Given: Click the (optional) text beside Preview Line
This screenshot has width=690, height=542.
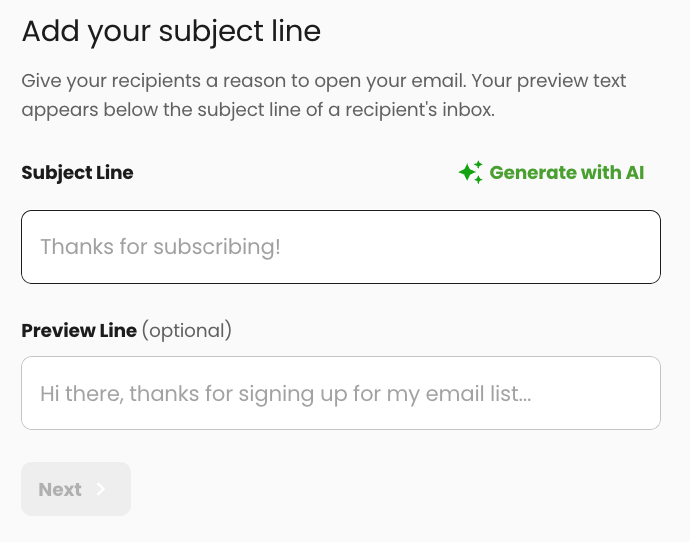Looking at the screenshot, I should pyautogui.click(x=187, y=330).
